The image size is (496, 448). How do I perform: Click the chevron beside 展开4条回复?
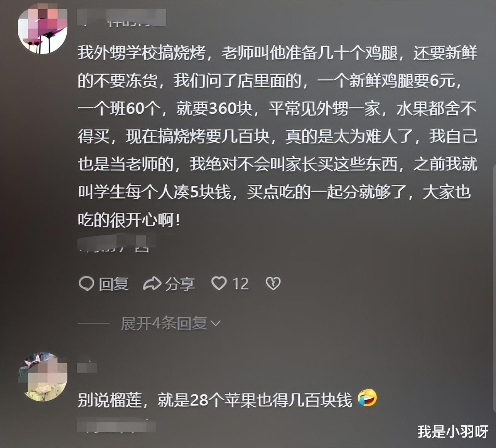coord(216,323)
